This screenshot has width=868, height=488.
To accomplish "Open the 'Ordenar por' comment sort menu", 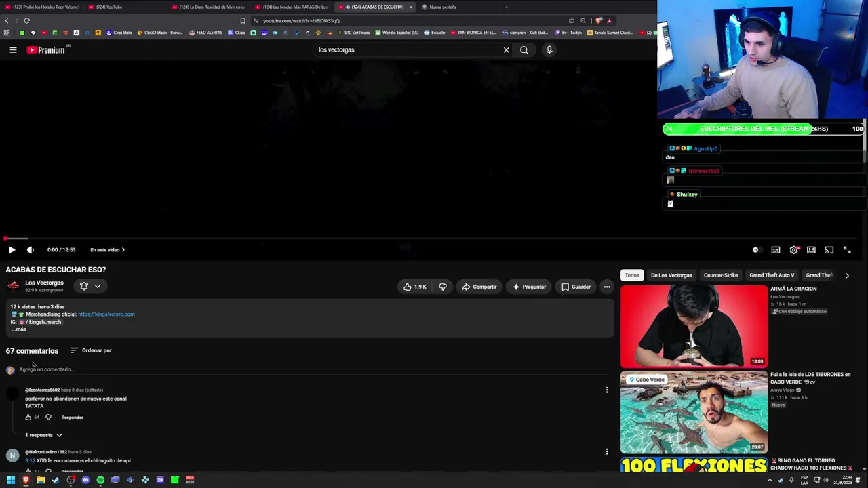I will tap(91, 350).
